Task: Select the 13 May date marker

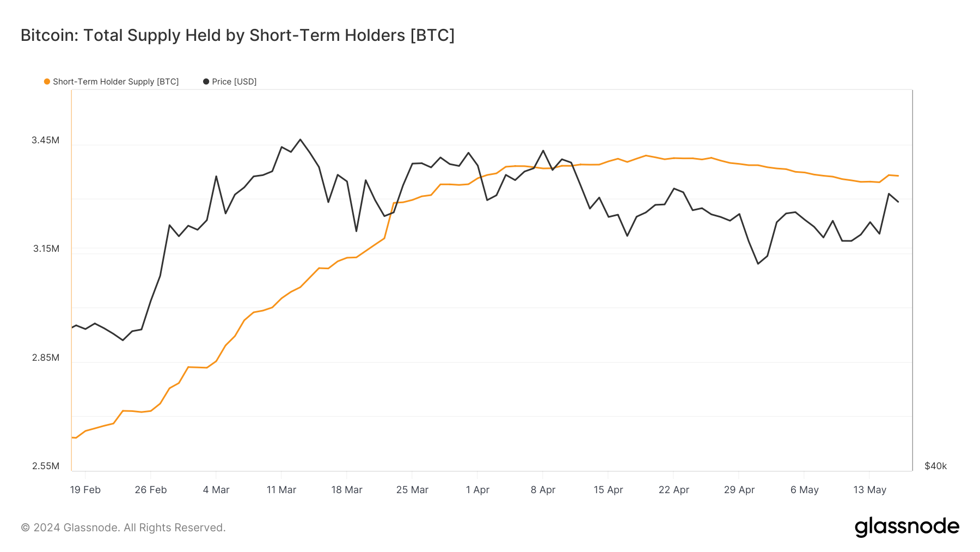Action: 869,490
